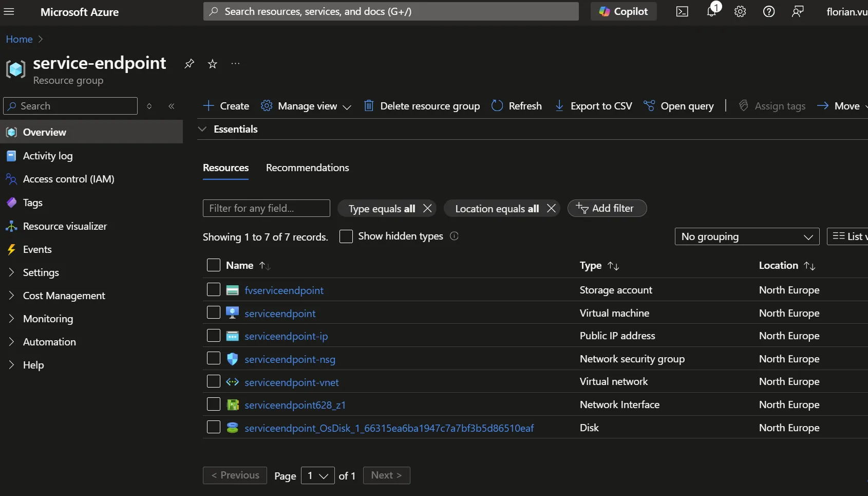868x496 pixels.
Task: Tick the select-all checkbox in Name header
Action: (x=213, y=265)
